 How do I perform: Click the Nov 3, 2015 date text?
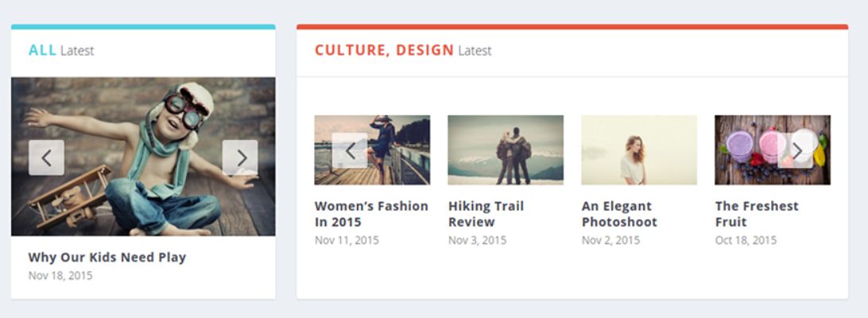pyautogui.click(x=477, y=240)
